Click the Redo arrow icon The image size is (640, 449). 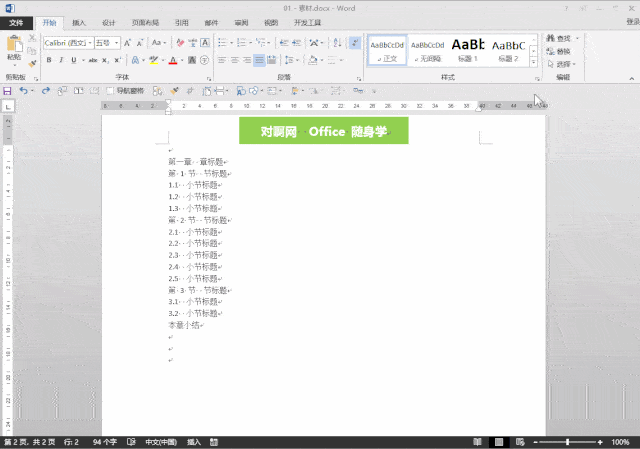pos(46,91)
